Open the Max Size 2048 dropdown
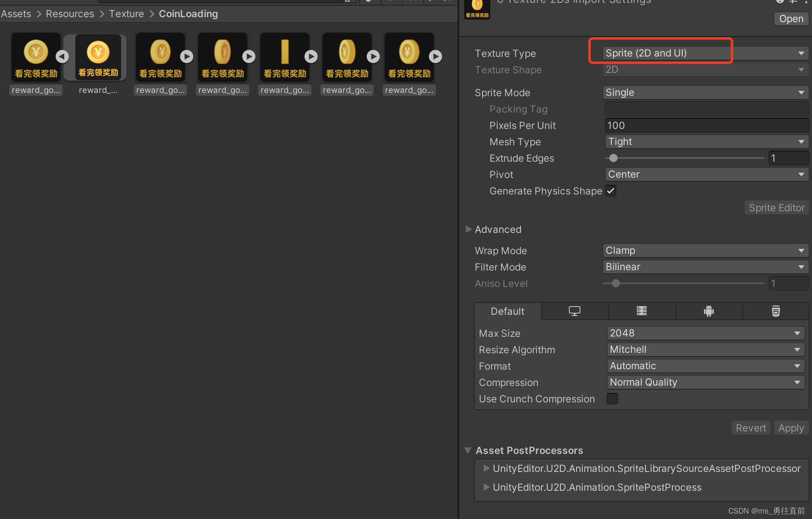This screenshot has height=519, width=812. click(705, 333)
